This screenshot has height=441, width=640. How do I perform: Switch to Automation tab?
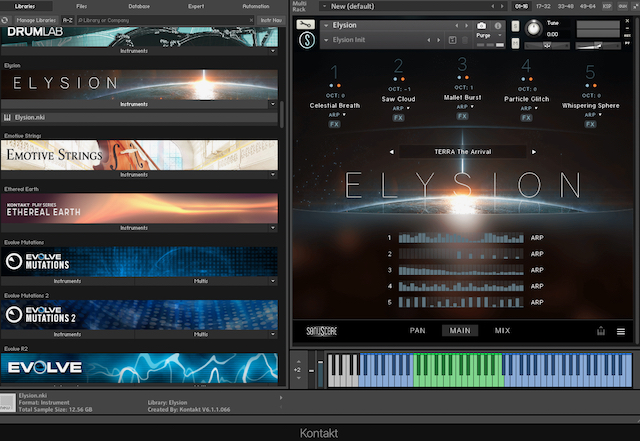coord(256,6)
